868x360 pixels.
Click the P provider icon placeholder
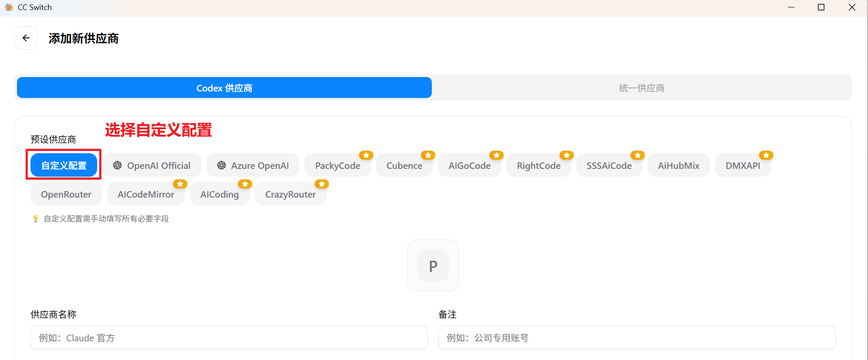[433, 266]
